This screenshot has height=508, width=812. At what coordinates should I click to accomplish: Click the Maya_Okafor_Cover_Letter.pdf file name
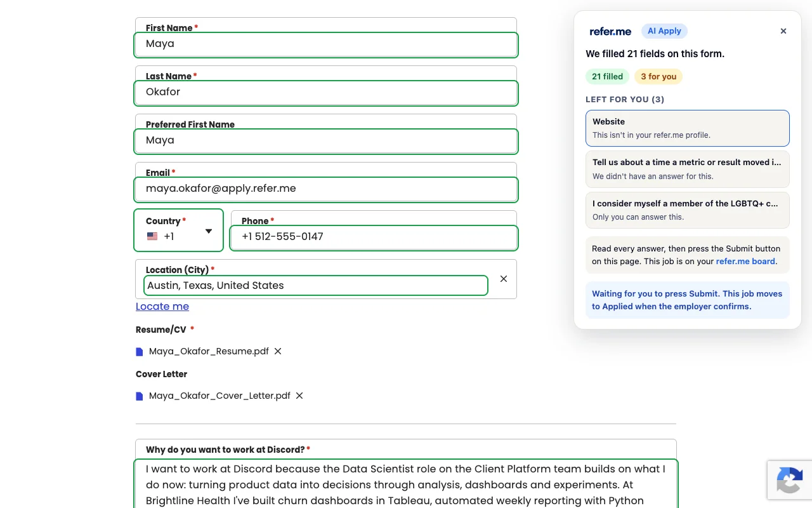219,396
